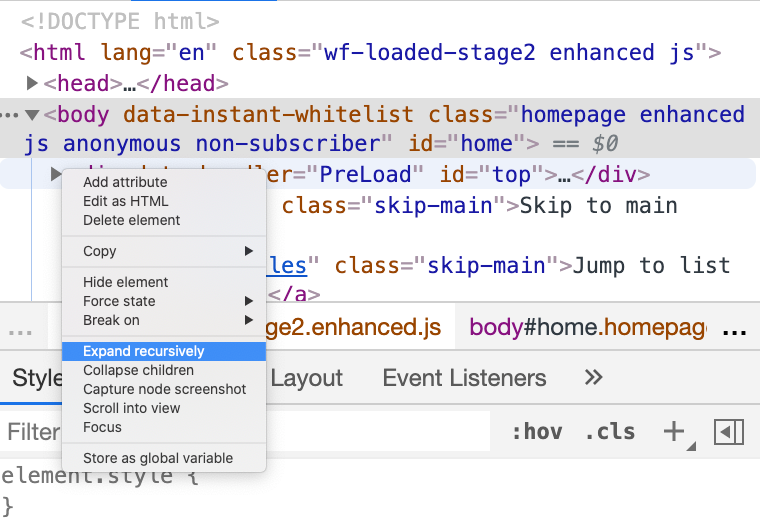760x526 pixels.
Task: Select body#home.homepage breadcrumb
Action: pos(587,327)
